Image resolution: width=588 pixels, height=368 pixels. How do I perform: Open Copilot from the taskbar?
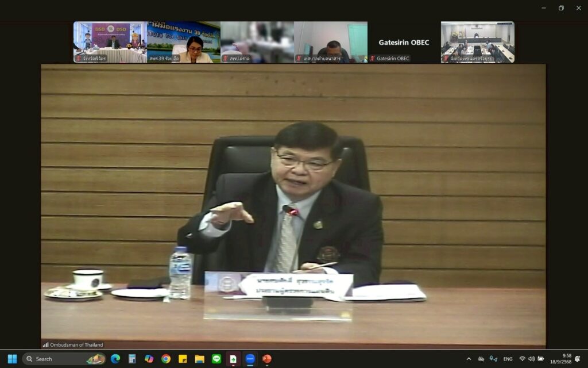click(x=149, y=359)
